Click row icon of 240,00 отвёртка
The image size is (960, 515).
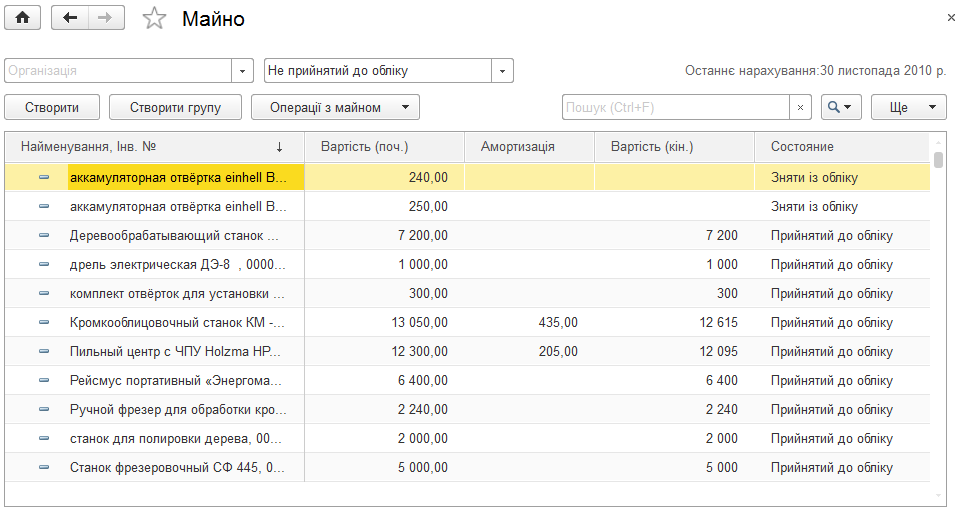click(44, 177)
